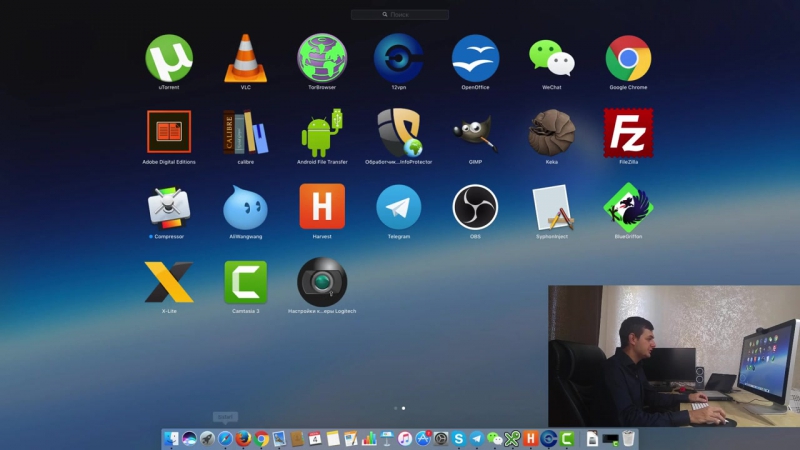Screen dimensions: 800x450
Task: Select the second Launchpad page dot
Action: (404, 408)
